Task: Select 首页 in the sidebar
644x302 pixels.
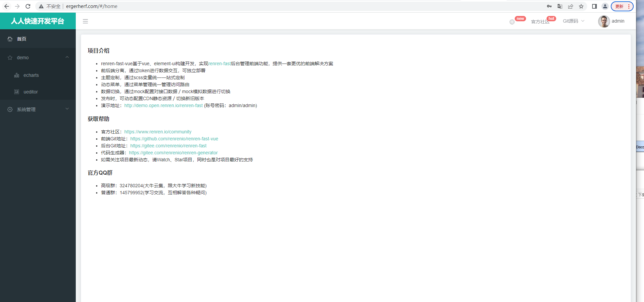Action: tap(22, 39)
